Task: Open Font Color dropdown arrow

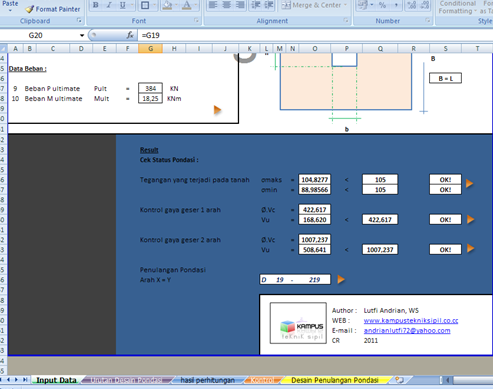Action: 196,5
